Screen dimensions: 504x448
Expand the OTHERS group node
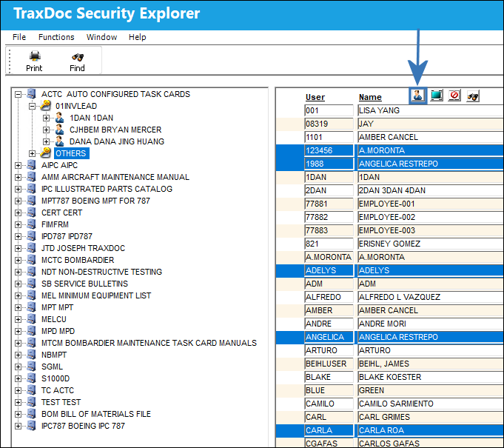(32, 153)
